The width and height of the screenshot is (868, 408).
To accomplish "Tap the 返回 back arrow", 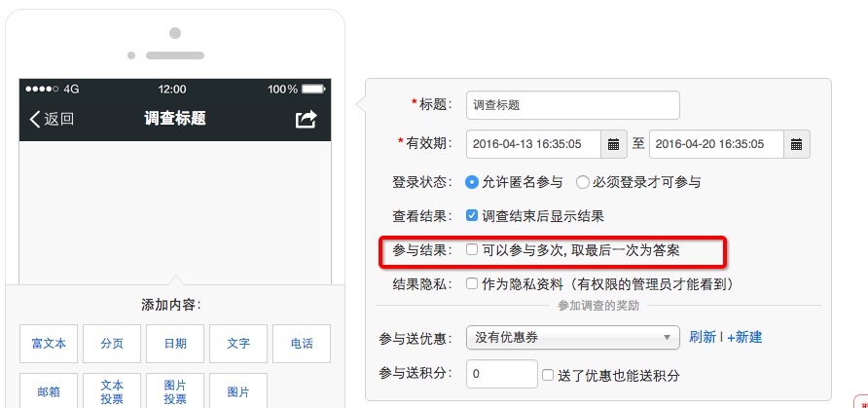I will click(51, 119).
